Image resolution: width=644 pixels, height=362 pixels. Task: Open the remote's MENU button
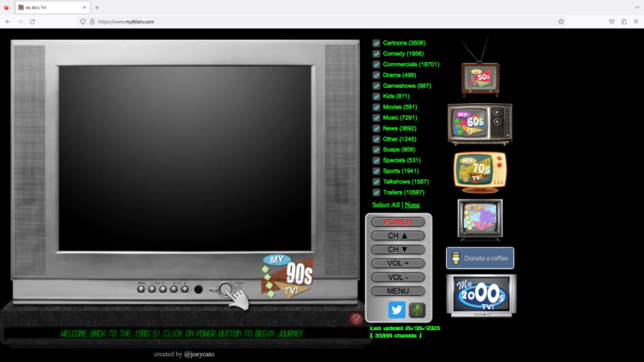398,291
